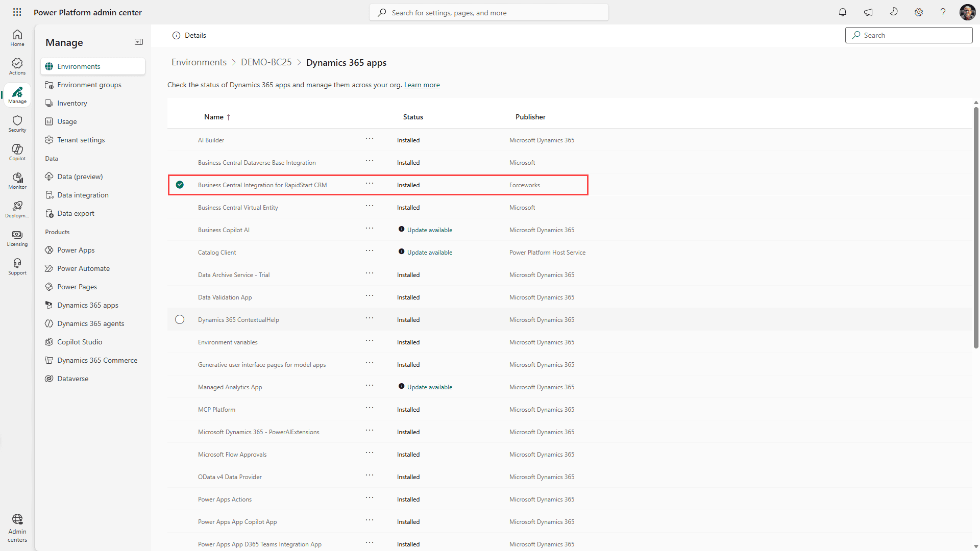
Task: Open Admin centers in left rail
Action: (x=17, y=529)
